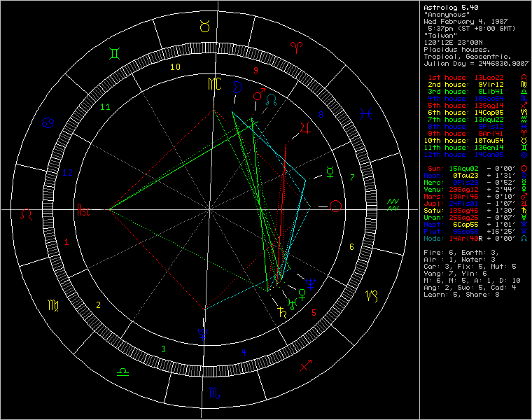Click the red Asc ascendant label
This screenshot has width=532, height=420.
pos(83,210)
